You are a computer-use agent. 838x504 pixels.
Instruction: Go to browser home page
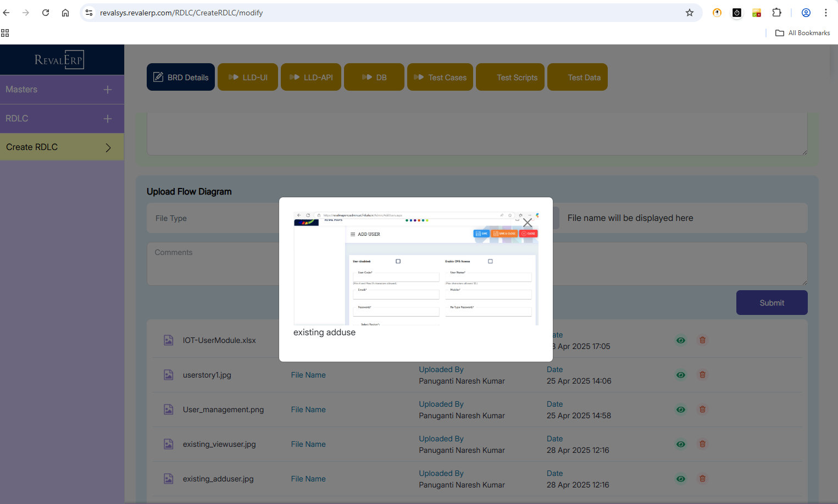(x=65, y=13)
